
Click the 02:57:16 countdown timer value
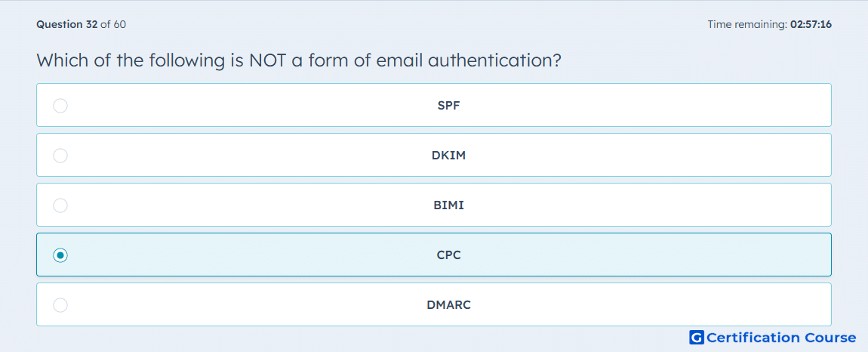click(x=811, y=25)
